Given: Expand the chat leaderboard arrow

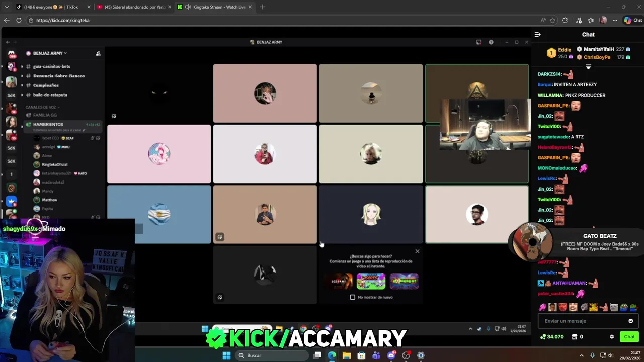Looking at the screenshot, I should point(588,67).
